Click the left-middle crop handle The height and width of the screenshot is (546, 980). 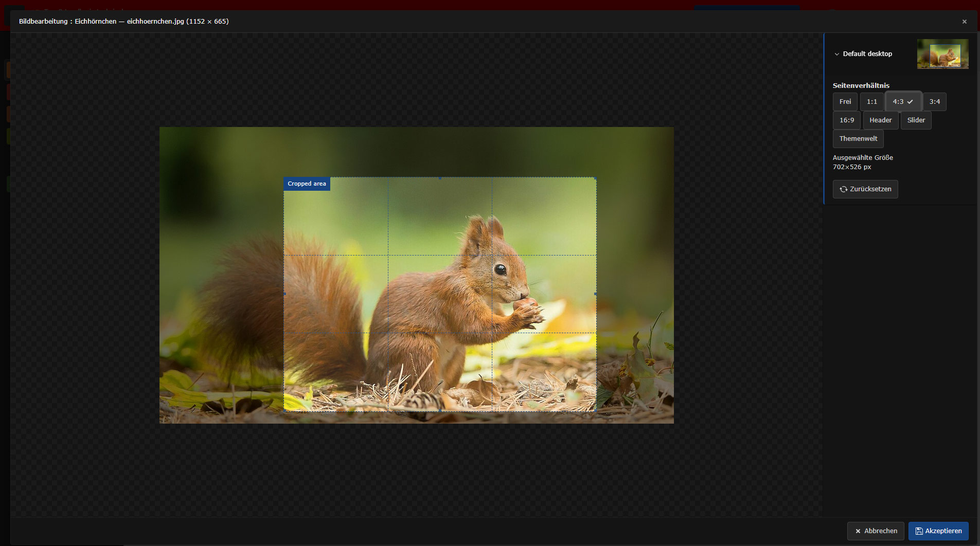tap(284, 294)
